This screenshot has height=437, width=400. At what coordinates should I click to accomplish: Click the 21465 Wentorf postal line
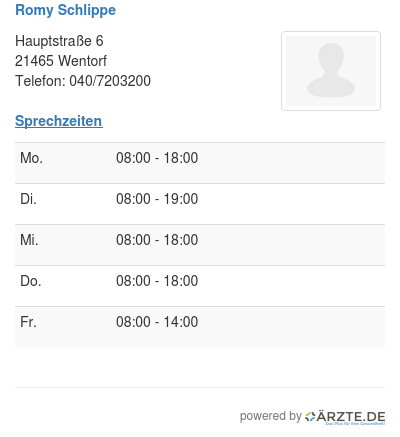(x=61, y=61)
